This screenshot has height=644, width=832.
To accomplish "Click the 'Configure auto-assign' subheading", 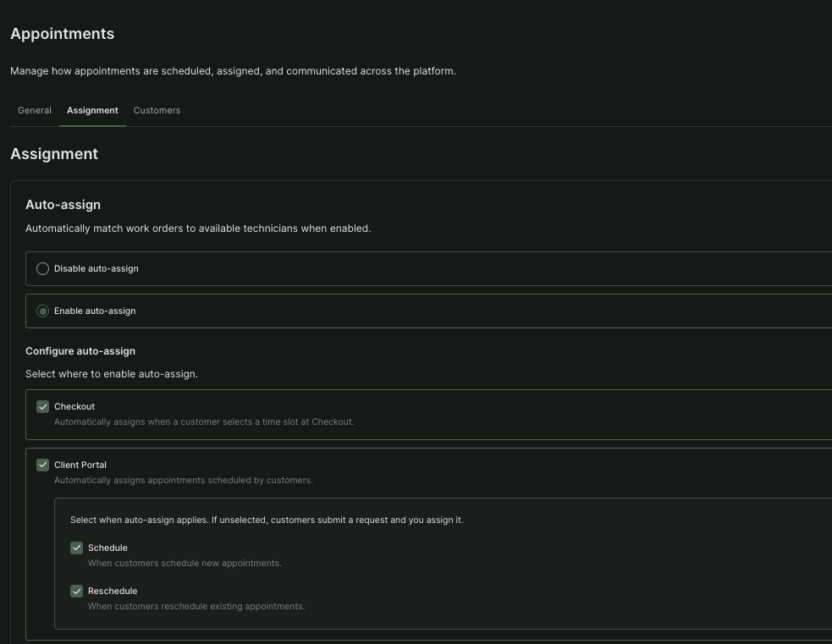I will coord(80,351).
